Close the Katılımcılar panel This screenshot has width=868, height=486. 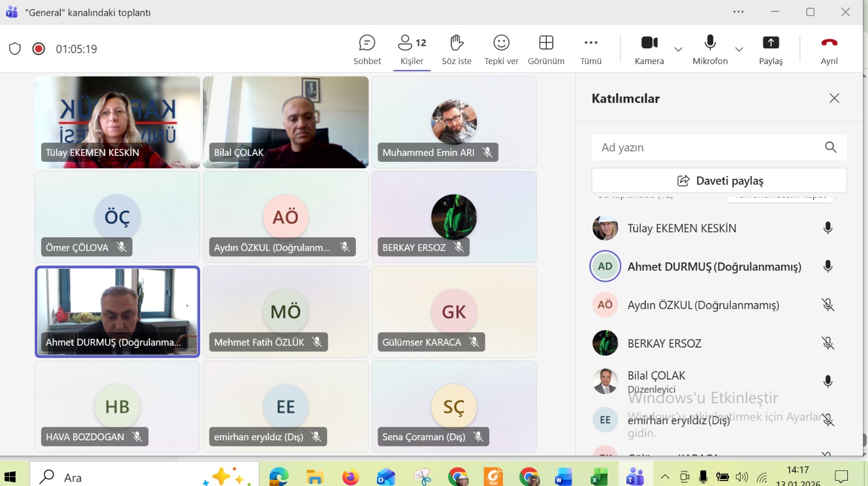[x=834, y=98]
